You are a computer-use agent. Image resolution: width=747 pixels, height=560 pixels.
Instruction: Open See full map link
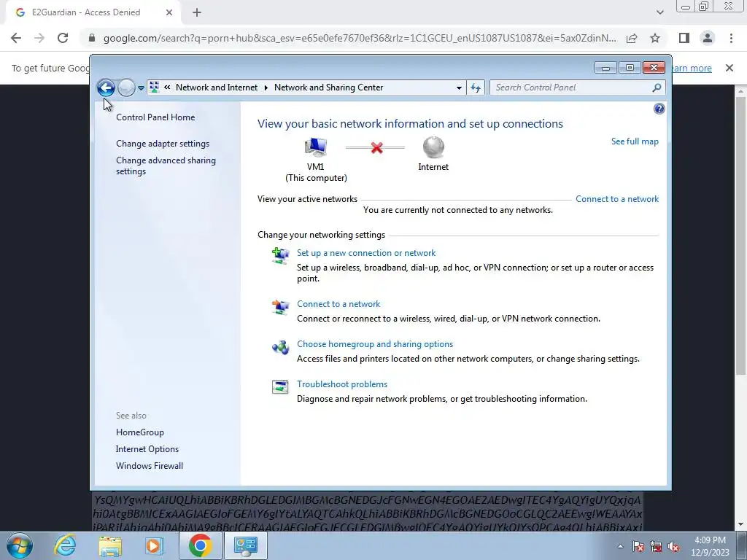click(635, 141)
